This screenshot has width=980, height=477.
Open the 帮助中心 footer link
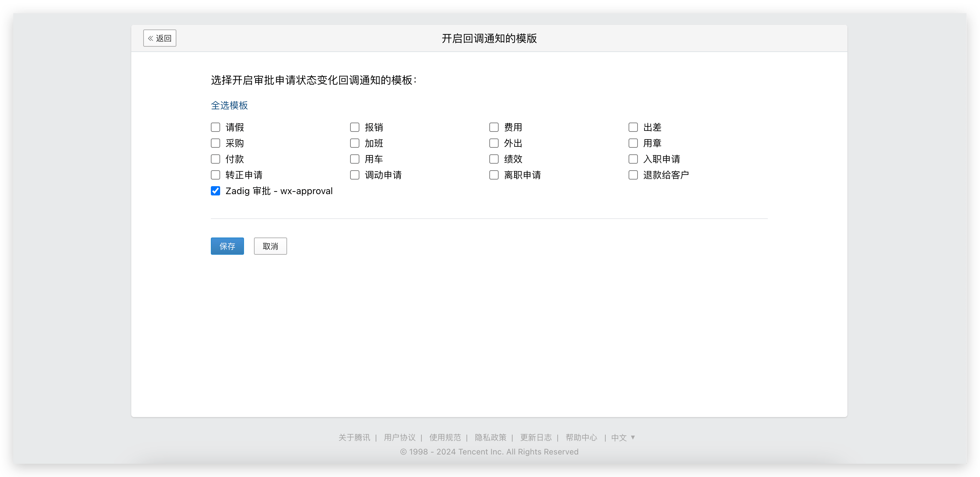point(581,438)
